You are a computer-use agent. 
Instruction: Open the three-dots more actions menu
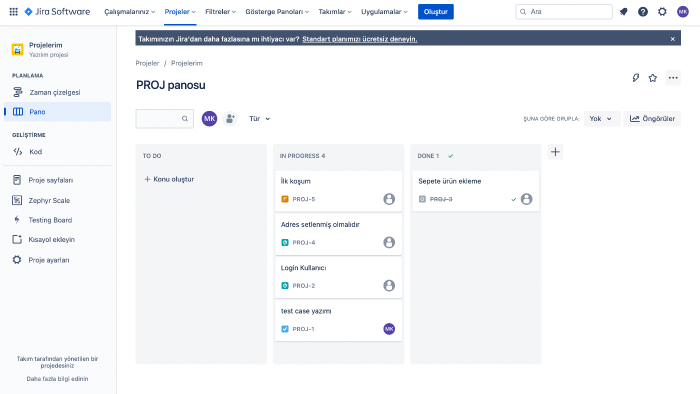coord(673,78)
